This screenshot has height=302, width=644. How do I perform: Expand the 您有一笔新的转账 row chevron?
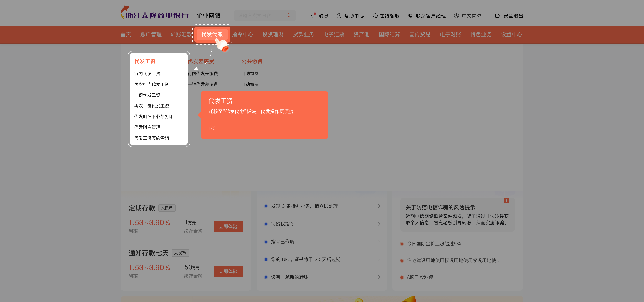(379, 277)
